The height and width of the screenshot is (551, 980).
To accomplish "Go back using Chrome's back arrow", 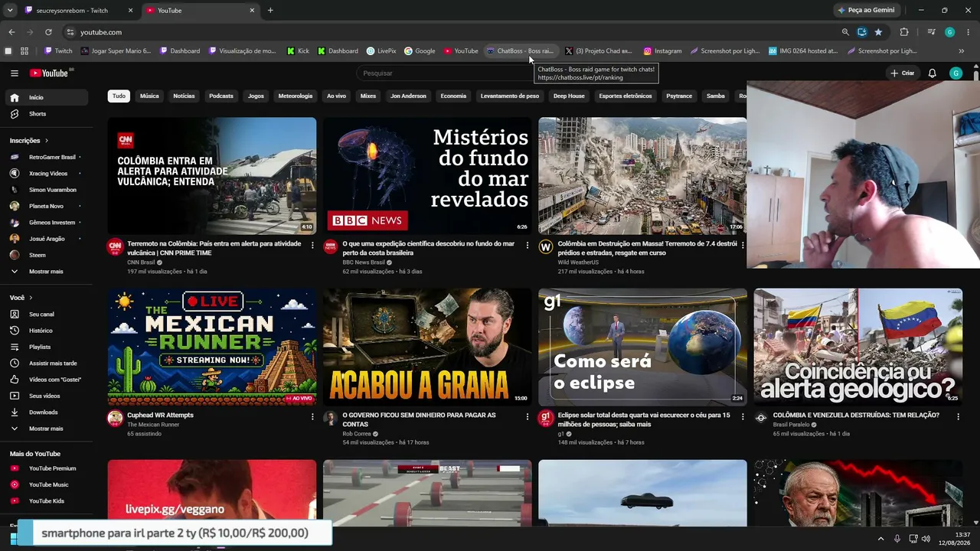I will 11,32.
